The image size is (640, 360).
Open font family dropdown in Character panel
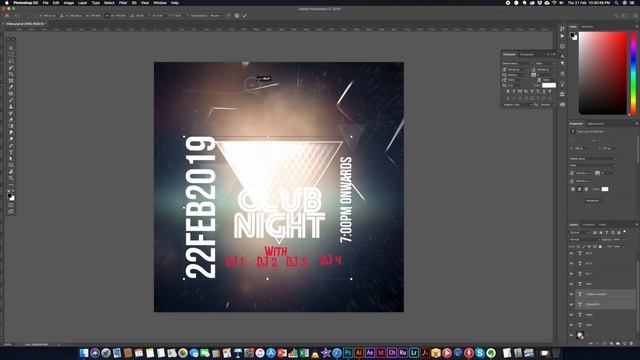(518, 63)
